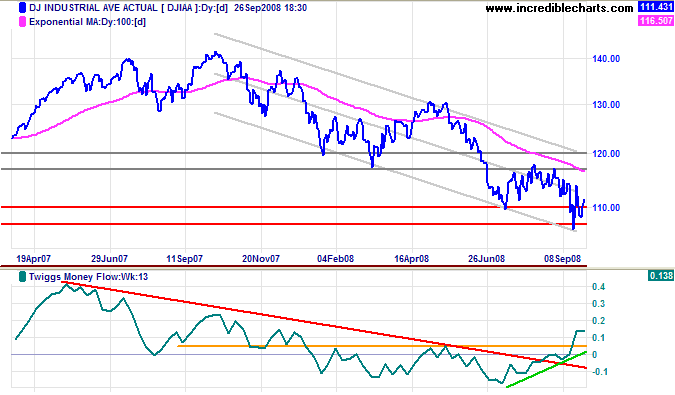Click the blue DJ Industrial legend marker

tap(22, 8)
